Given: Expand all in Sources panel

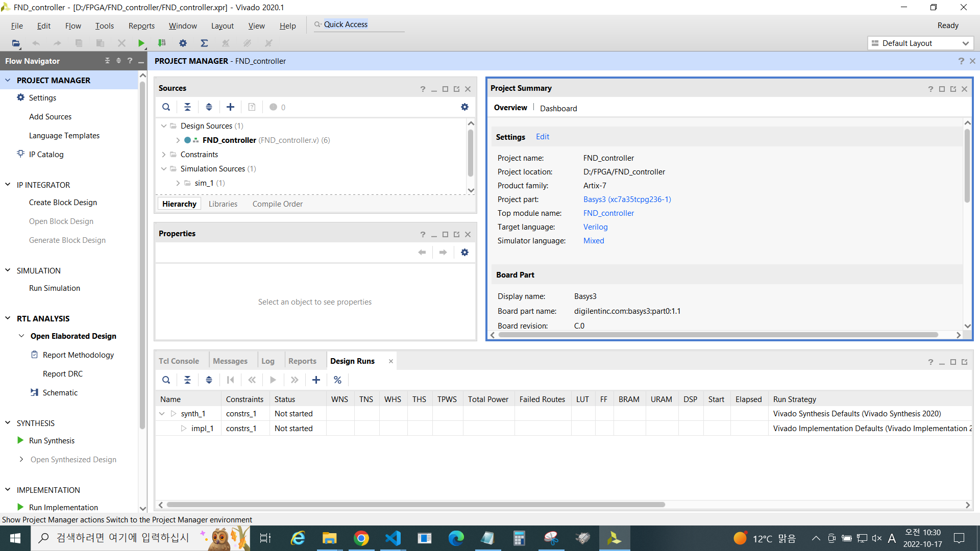Looking at the screenshot, I should coord(209,107).
